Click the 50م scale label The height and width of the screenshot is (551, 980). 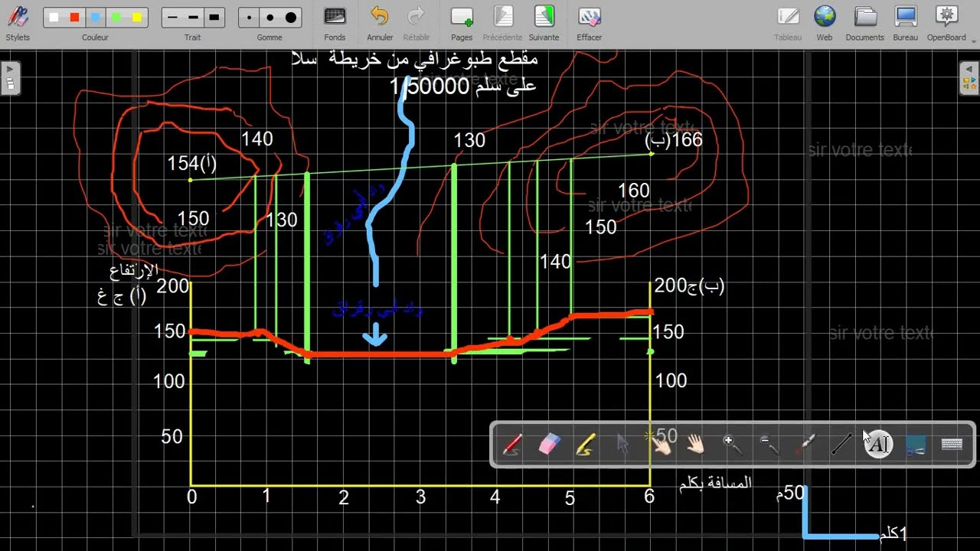click(790, 494)
